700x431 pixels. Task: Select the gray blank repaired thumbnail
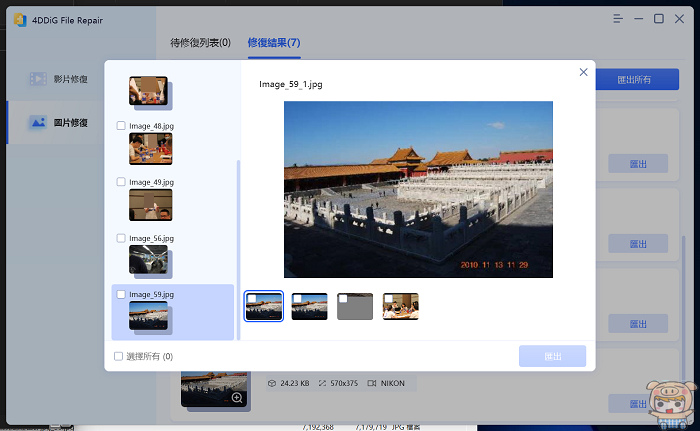click(x=355, y=306)
